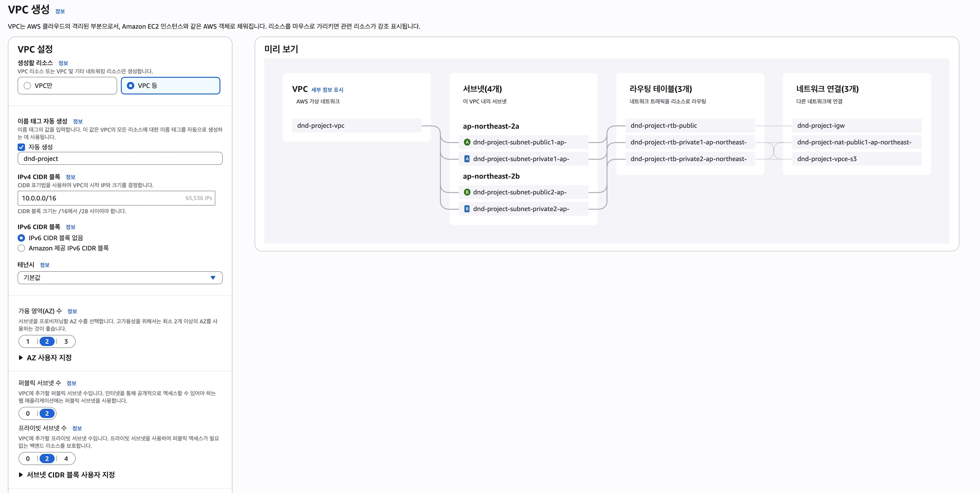
Task: Click the dnd-project name tag input field
Action: pyautogui.click(x=120, y=158)
